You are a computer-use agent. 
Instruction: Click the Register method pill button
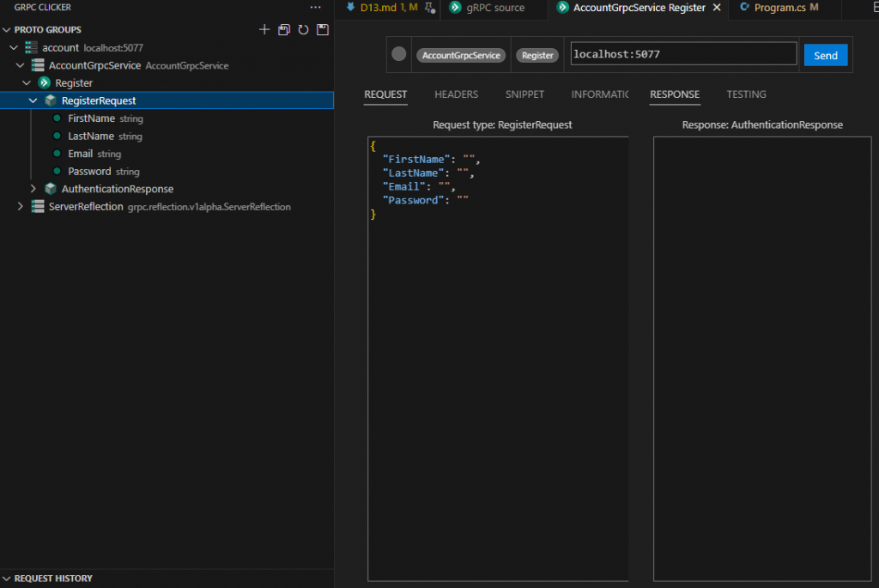click(537, 55)
